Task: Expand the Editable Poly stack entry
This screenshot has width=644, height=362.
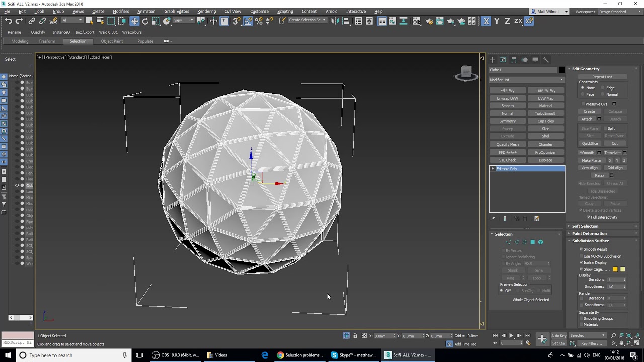Action: [493, 169]
